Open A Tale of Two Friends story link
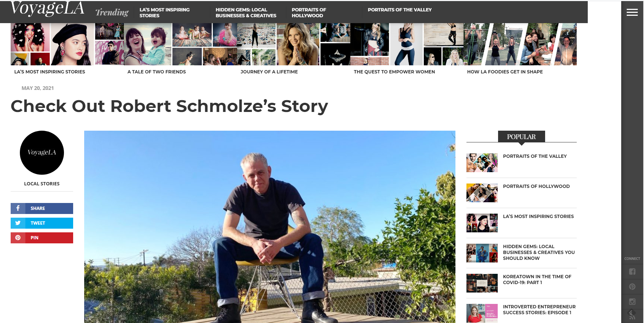This screenshot has height=323, width=644. [x=157, y=72]
